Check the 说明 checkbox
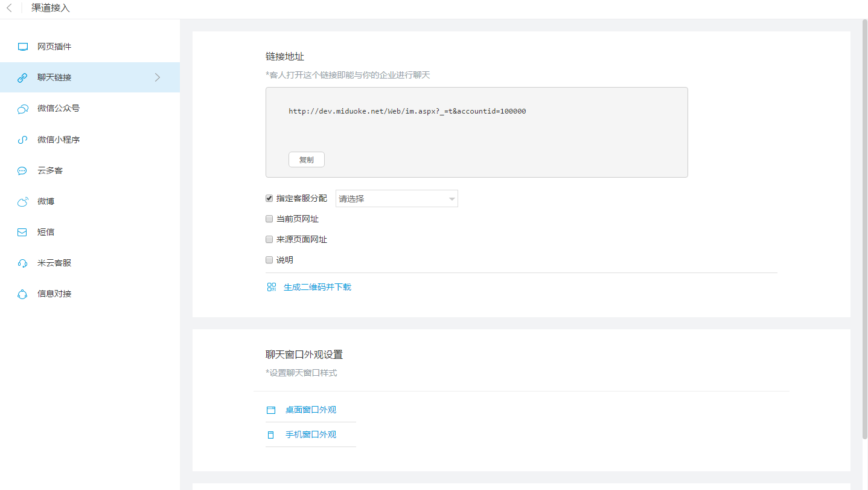Screen dimensions: 868x490 pos(269,260)
